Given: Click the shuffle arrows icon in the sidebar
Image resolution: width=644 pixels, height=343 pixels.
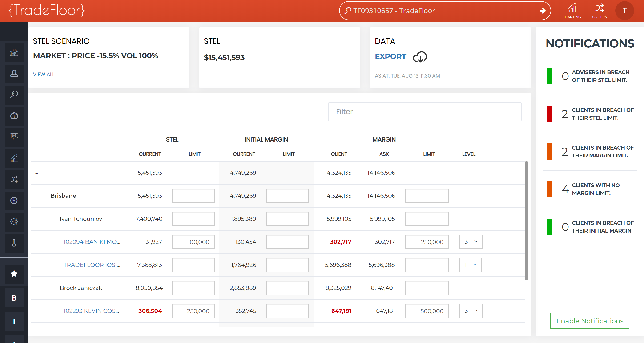Looking at the screenshot, I should click(14, 179).
